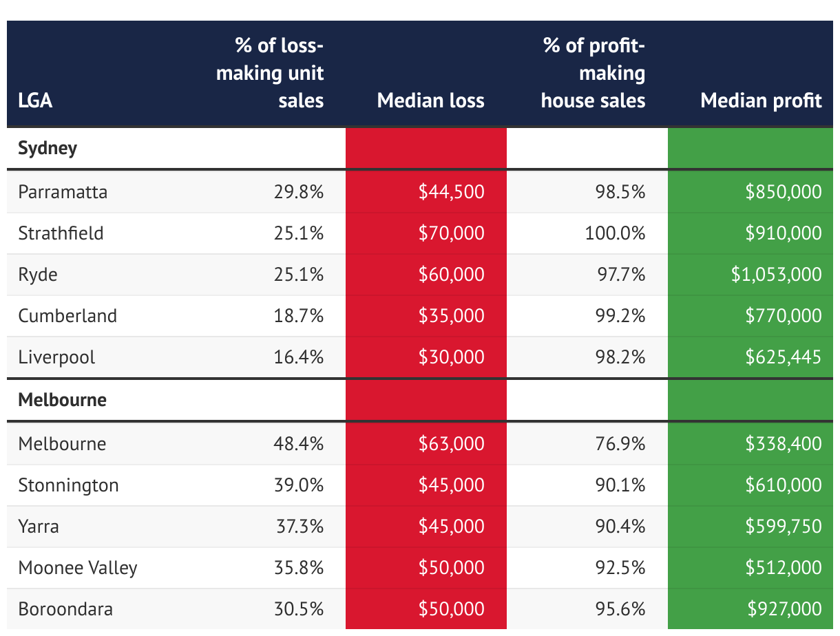The width and height of the screenshot is (840, 636).
Task: Click the Median loss column header
Action: [x=430, y=100]
